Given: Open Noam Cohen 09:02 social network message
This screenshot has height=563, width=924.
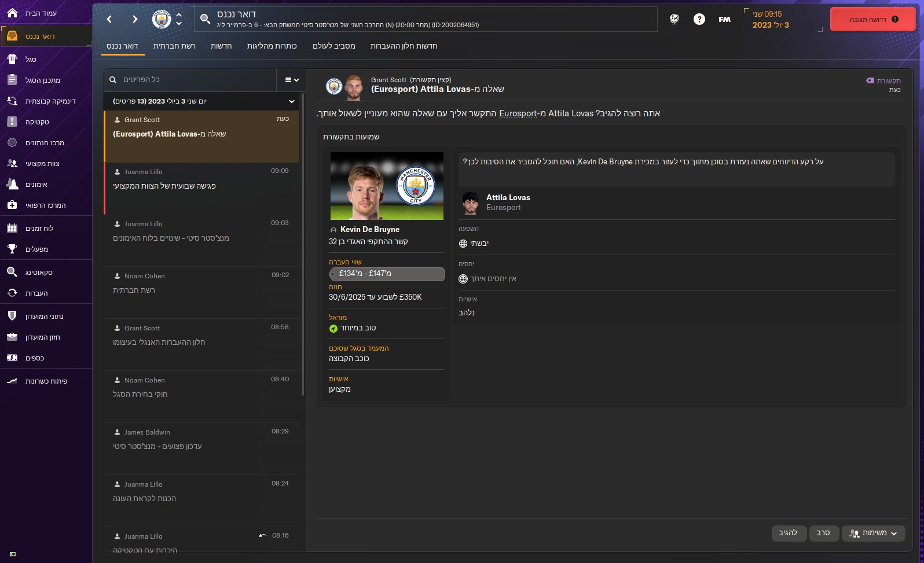Looking at the screenshot, I should (x=201, y=292).
